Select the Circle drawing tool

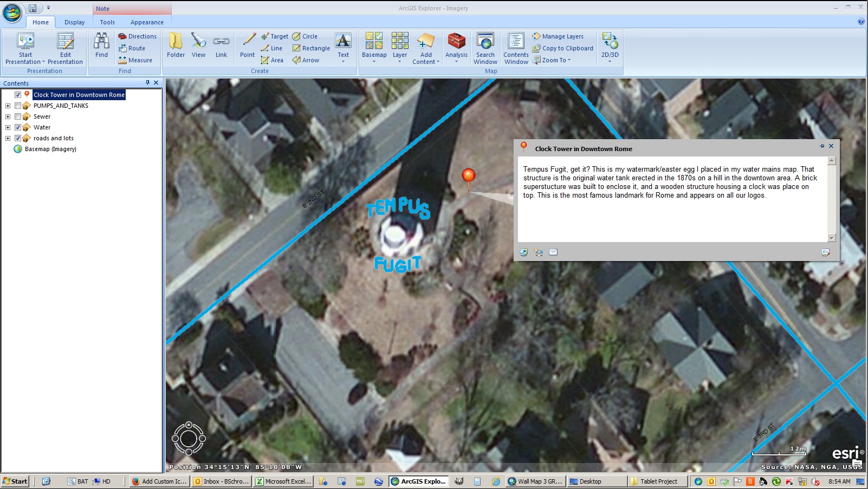tap(307, 36)
